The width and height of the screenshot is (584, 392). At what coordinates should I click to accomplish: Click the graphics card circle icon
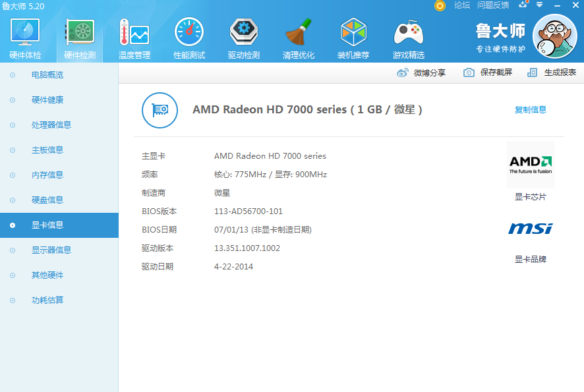point(160,110)
